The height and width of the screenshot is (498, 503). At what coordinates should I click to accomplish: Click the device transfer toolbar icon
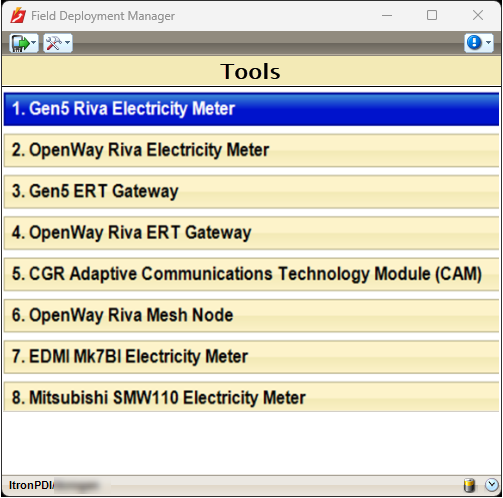click(20, 43)
